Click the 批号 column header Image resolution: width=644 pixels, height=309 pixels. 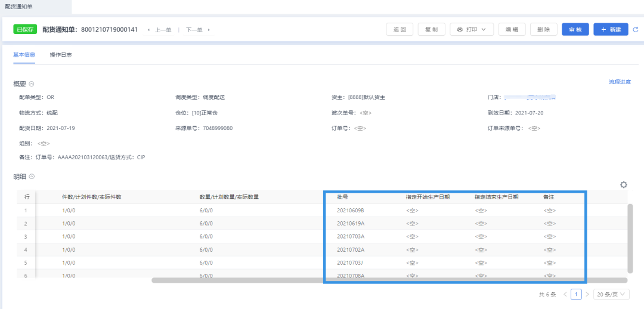[342, 197]
